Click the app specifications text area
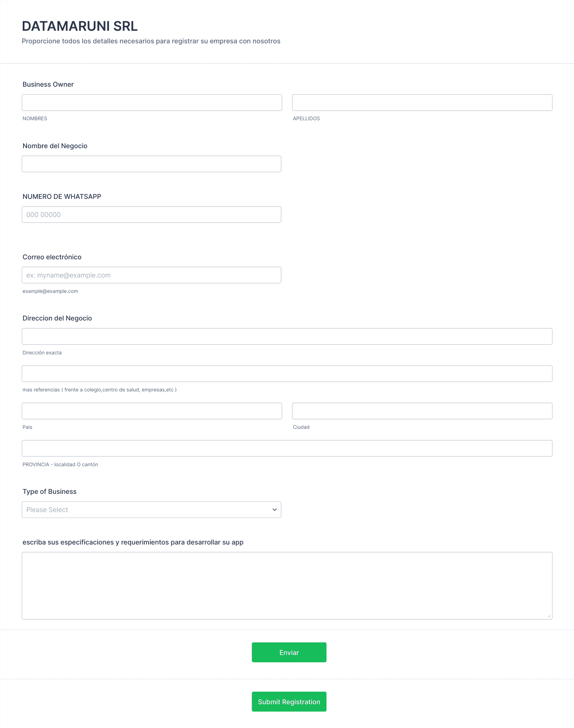574x728 pixels. (287, 585)
